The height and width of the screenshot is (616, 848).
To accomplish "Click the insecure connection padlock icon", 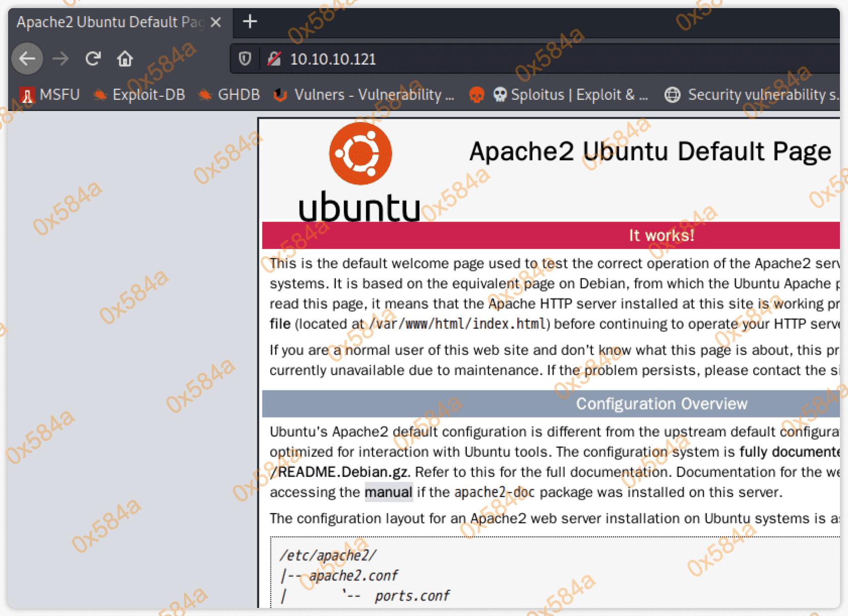I will (274, 59).
